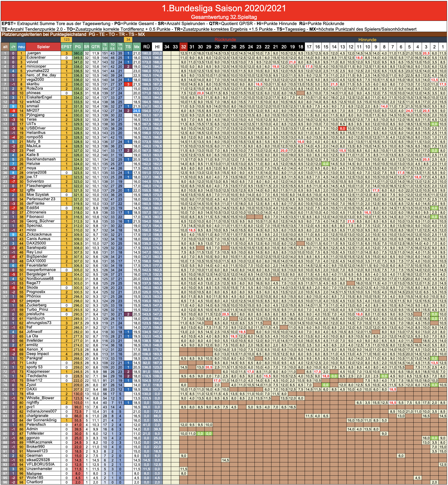Select player 'iTechdachs'
This screenshot has height=485, width=448.
43,376
